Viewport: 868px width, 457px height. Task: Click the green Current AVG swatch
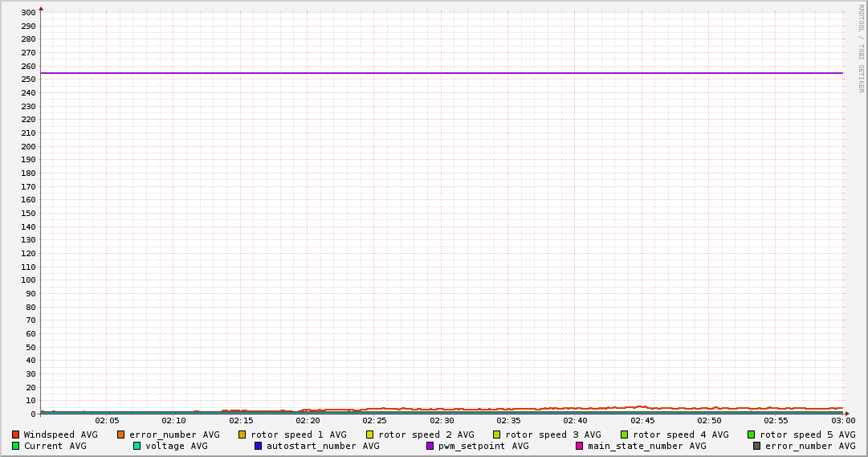pos(15,446)
